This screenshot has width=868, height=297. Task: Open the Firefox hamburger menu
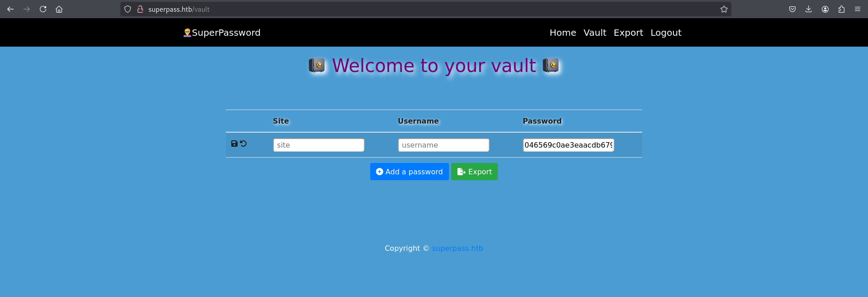(x=858, y=9)
